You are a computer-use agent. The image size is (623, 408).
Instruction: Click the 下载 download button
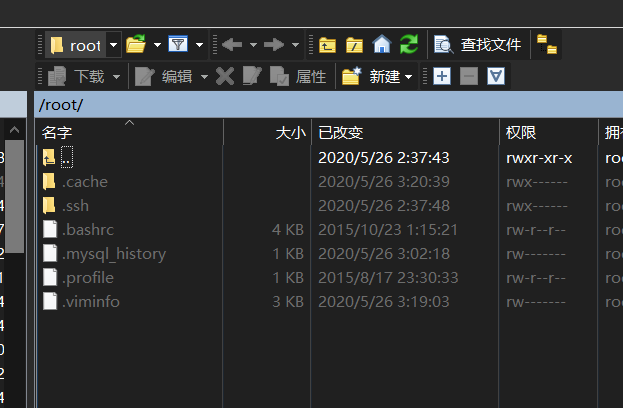(x=76, y=76)
